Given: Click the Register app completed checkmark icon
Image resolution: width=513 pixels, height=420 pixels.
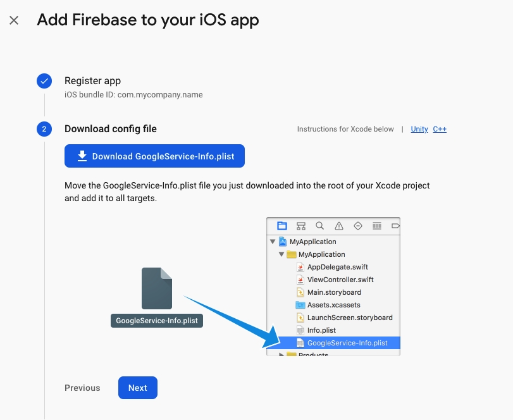Looking at the screenshot, I should [x=44, y=81].
